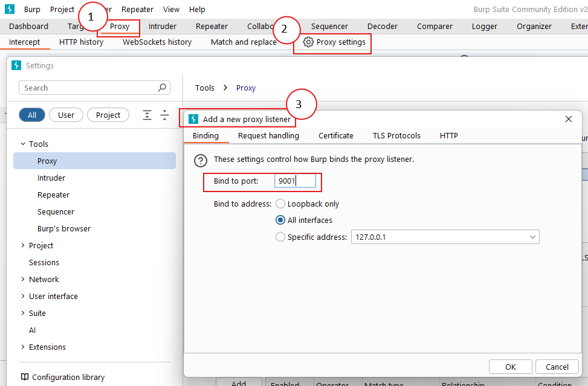Screen dimensions: 588x386
Task: Expand the User interface tree section
Action: (x=23, y=295)
